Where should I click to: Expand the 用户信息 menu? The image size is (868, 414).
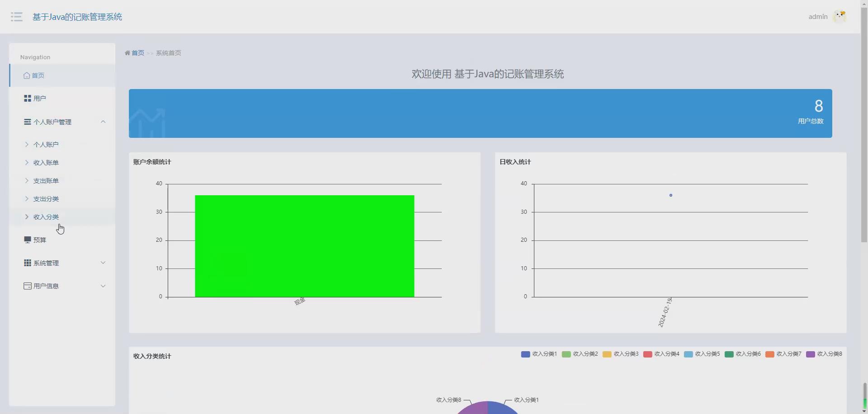click(103, 286)
